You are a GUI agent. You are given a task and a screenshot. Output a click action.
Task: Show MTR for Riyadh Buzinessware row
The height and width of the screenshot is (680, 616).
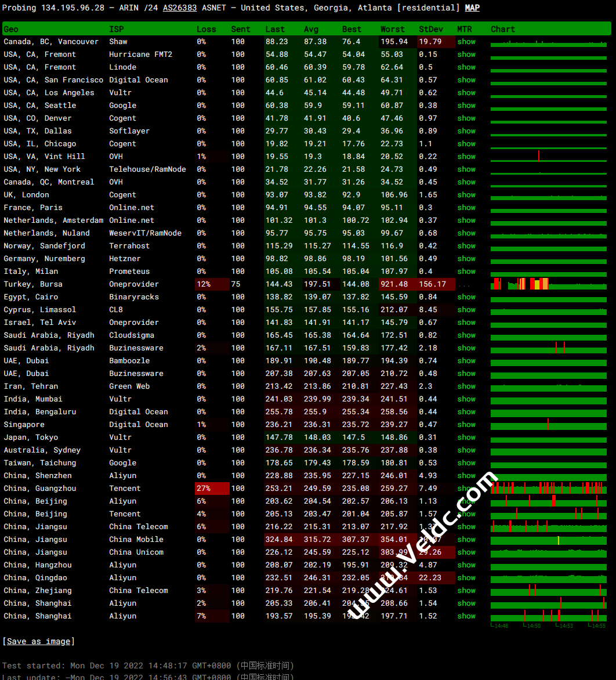466,348
